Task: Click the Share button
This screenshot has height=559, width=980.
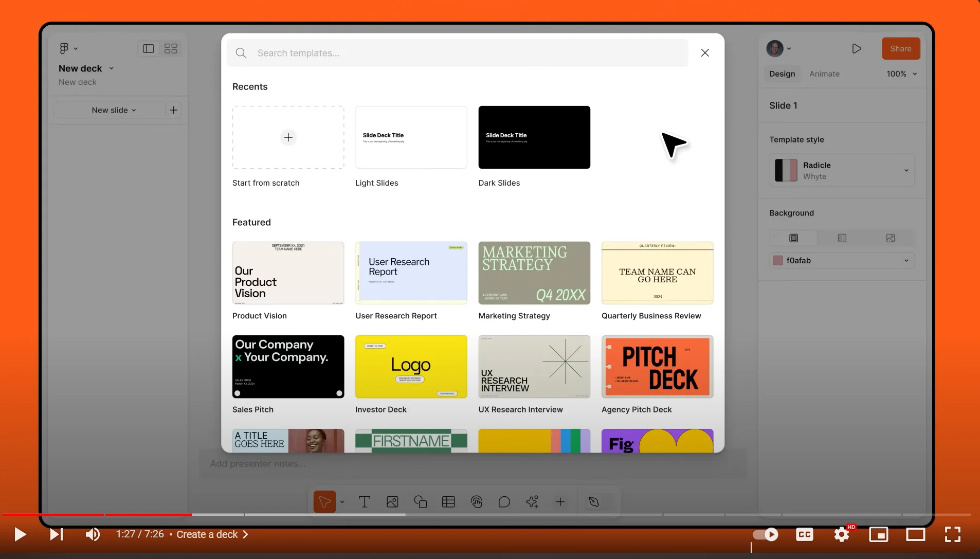Action: click(x=901, y=49)
